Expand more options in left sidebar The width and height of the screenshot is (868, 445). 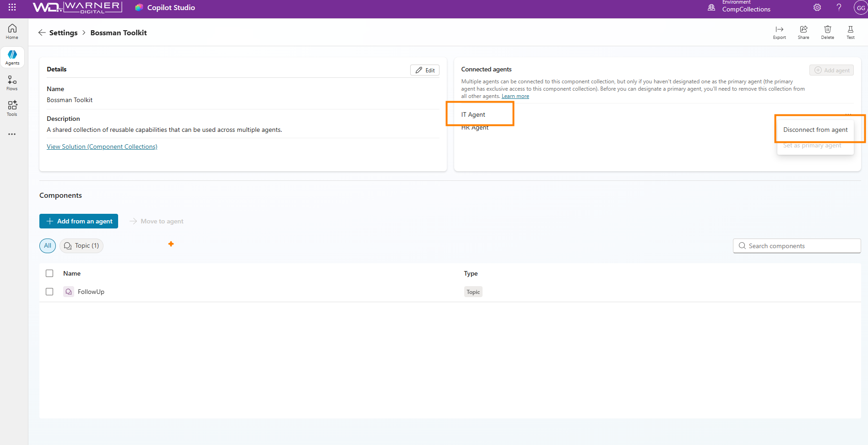click(x=12, y=134)
